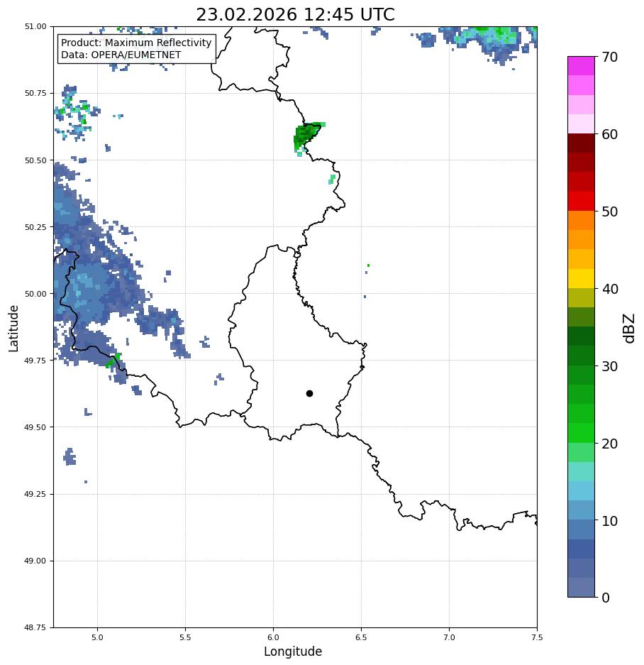
Task: Click the latitude tick label "50.50"
Action: 35,160
